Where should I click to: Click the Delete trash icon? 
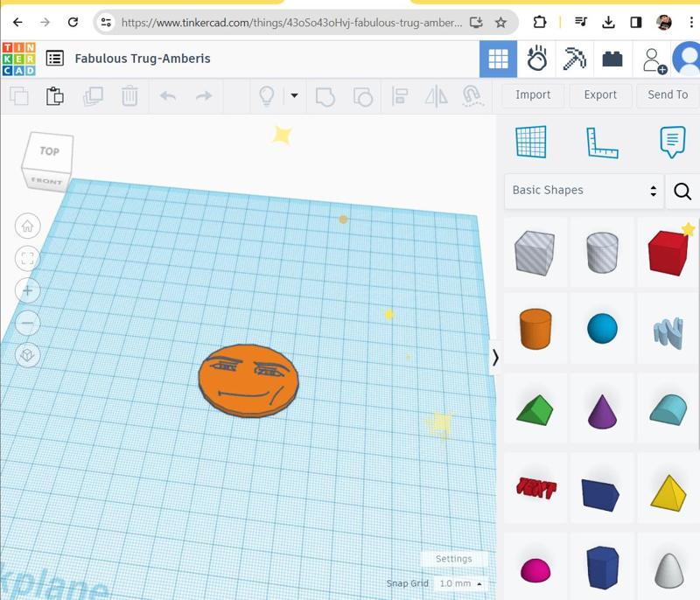click(x=129, y=95)
